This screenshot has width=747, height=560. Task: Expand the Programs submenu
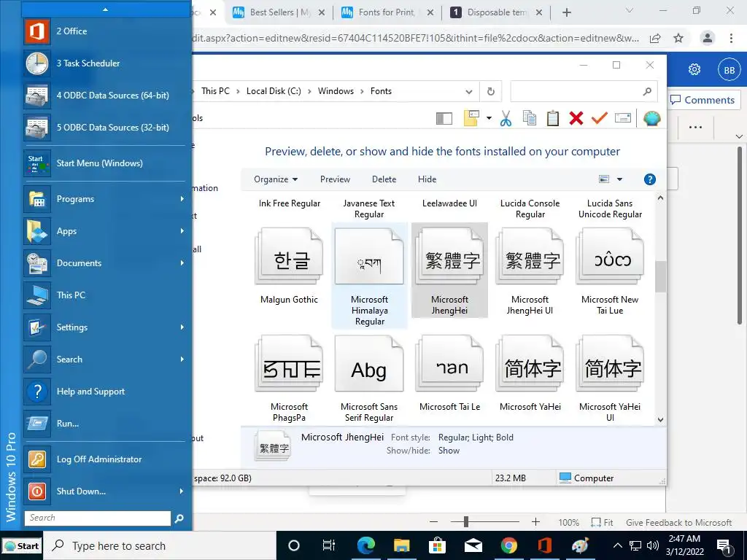point(107,199)
